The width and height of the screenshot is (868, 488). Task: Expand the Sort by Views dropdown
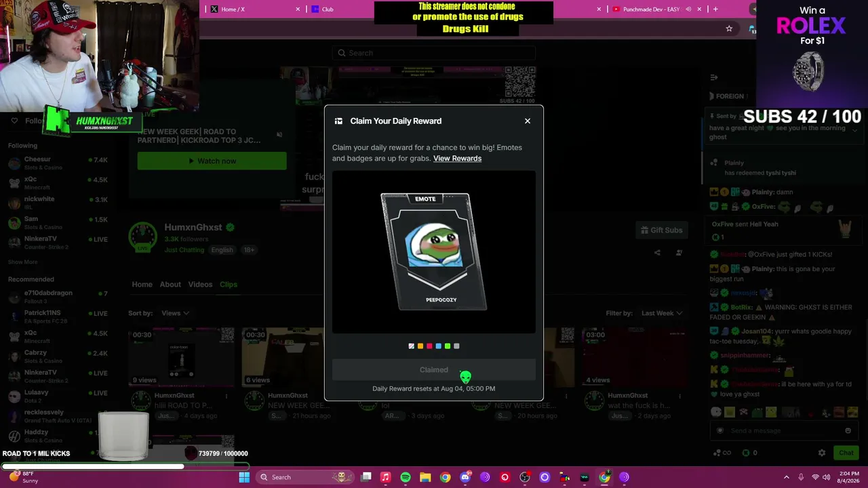tap(175, 313)
